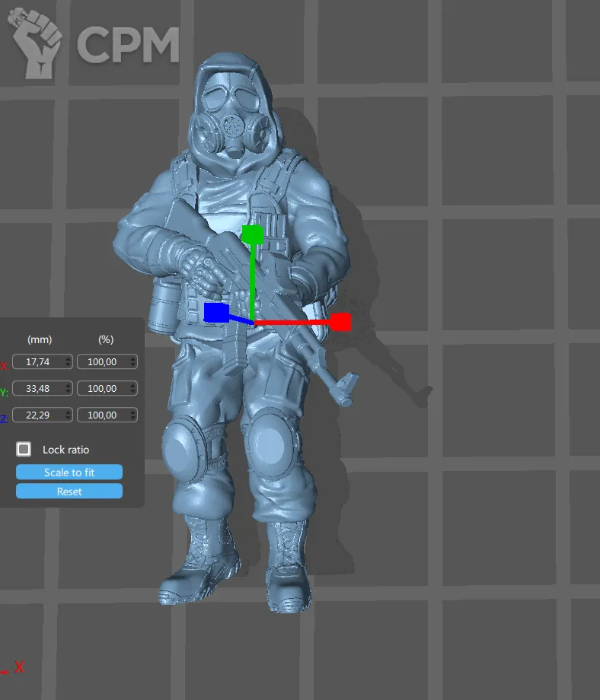Click the blue Z-axis scale handle
This screenshot has height=700, width=600.
[216, 312]
